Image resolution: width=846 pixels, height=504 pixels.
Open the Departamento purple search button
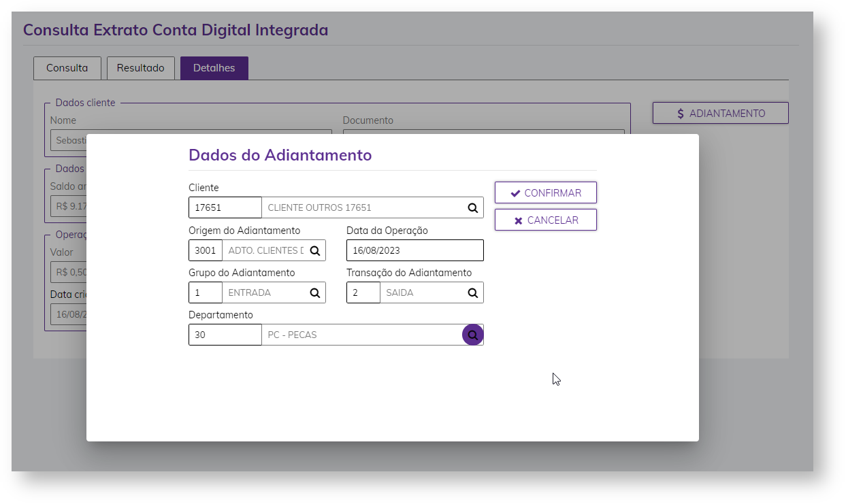[473, 335]
